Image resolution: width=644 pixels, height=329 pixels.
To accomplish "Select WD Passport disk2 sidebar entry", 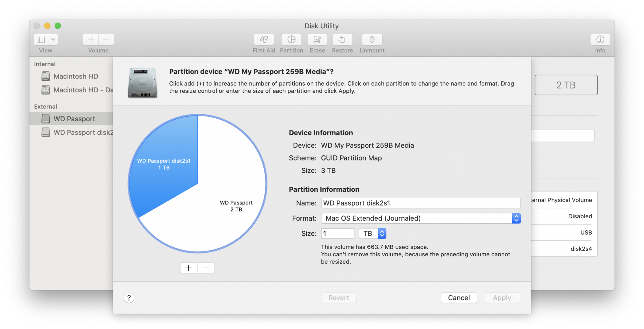I will [x=71, y=133].
